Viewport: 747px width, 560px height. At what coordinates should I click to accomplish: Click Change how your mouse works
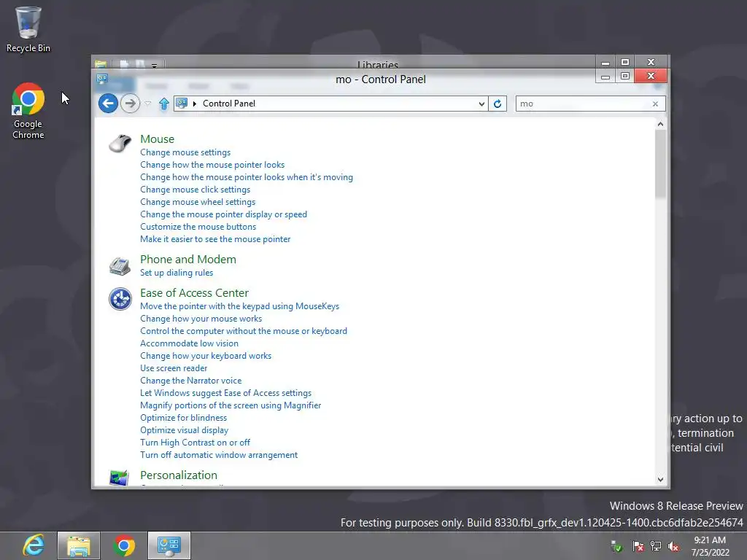pos(201,319)
